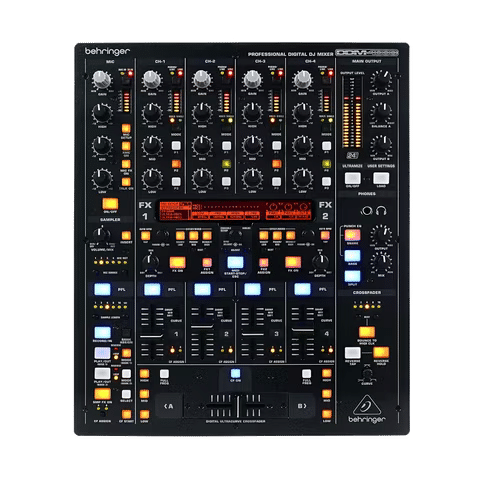
Task: Click the Main Output A level knob
Action: [381, 79]
